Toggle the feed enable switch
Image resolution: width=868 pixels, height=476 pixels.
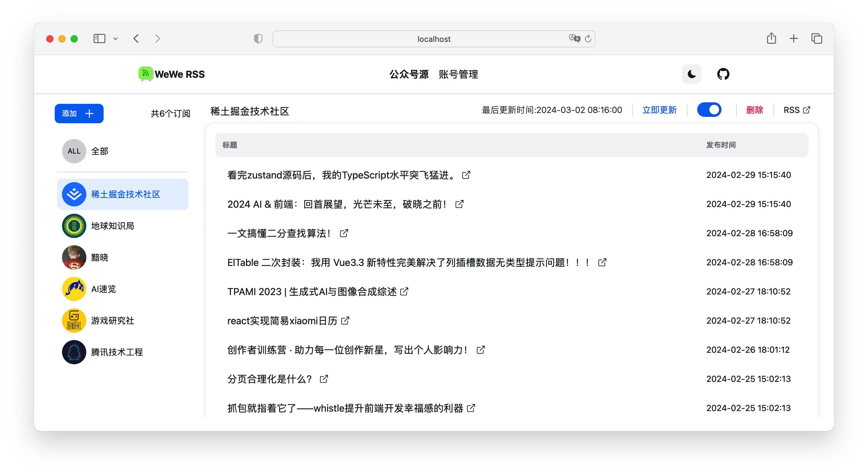[709, 110]
